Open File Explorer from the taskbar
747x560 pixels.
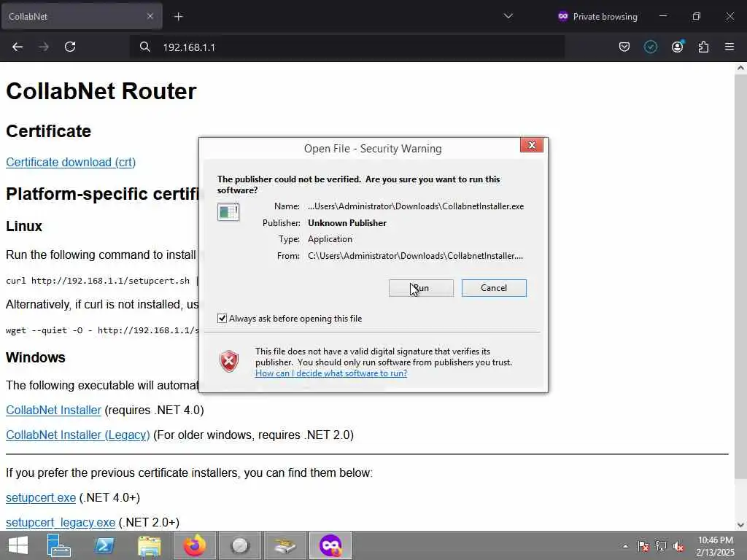coord(150,545)
